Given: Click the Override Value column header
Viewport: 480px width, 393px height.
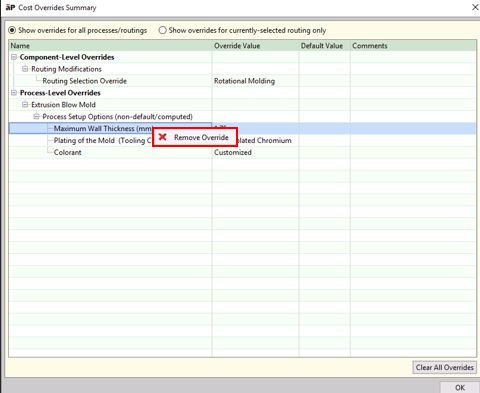Looking at the screenshot, I should (x=255, y=46).
